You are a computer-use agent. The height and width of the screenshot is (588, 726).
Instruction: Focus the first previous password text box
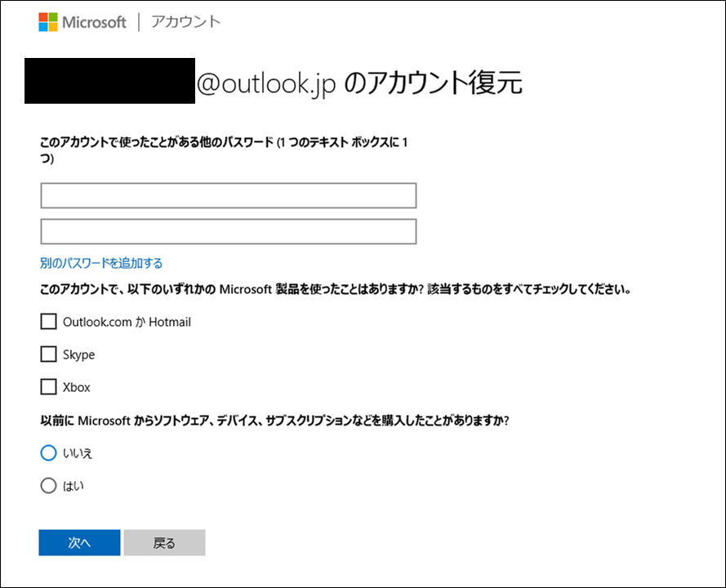(229, 195)
